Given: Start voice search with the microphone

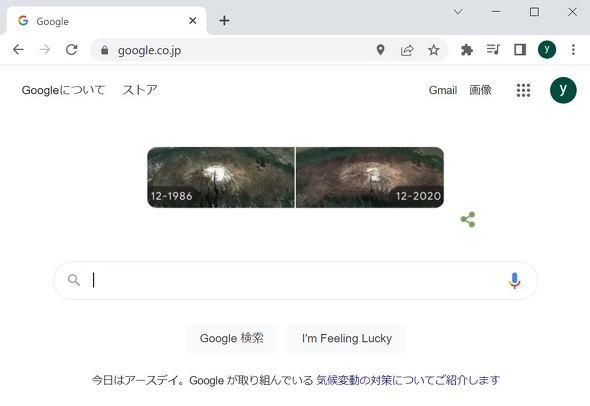Looking at the screenshot, I should (x=514, y=281).
